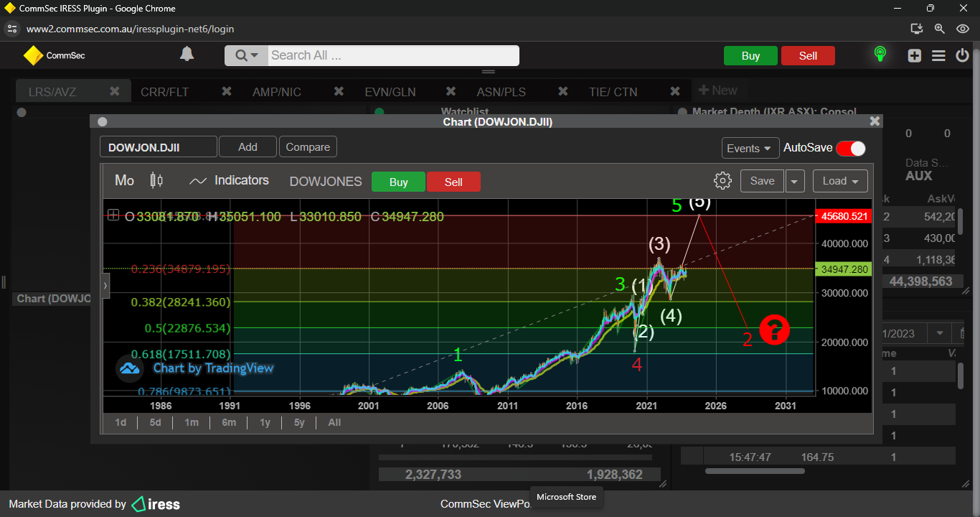Click the 34947.280 current price label
This screenshot has height=517, width=980.
[x=844, y=269]
